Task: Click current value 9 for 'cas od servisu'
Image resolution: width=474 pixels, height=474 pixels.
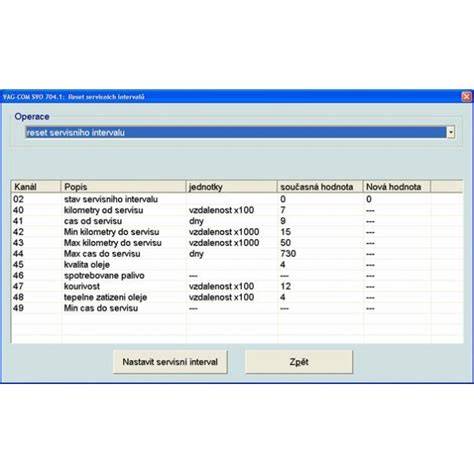Action: (283, 221)
